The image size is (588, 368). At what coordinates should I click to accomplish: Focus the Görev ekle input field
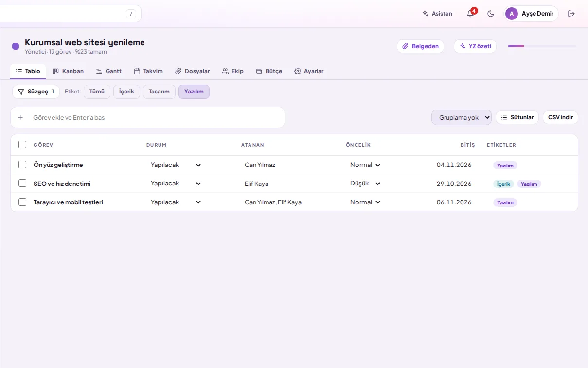pos(156,117)
